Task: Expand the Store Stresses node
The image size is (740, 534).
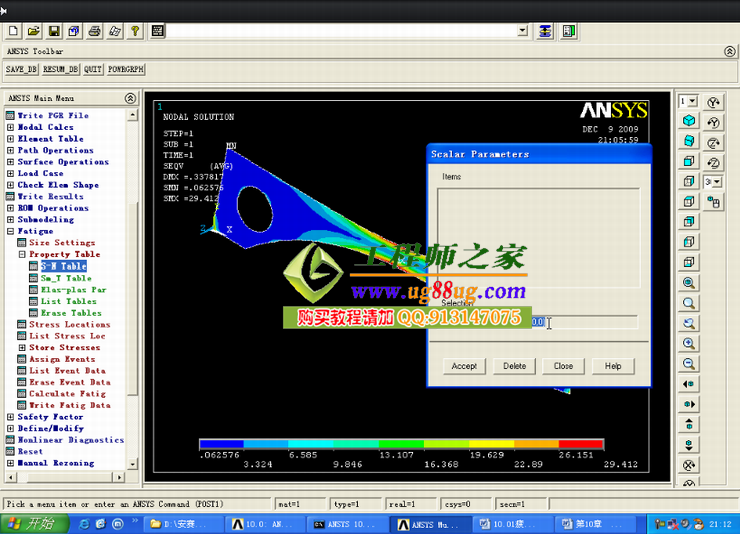Action: tap(22, 348)
